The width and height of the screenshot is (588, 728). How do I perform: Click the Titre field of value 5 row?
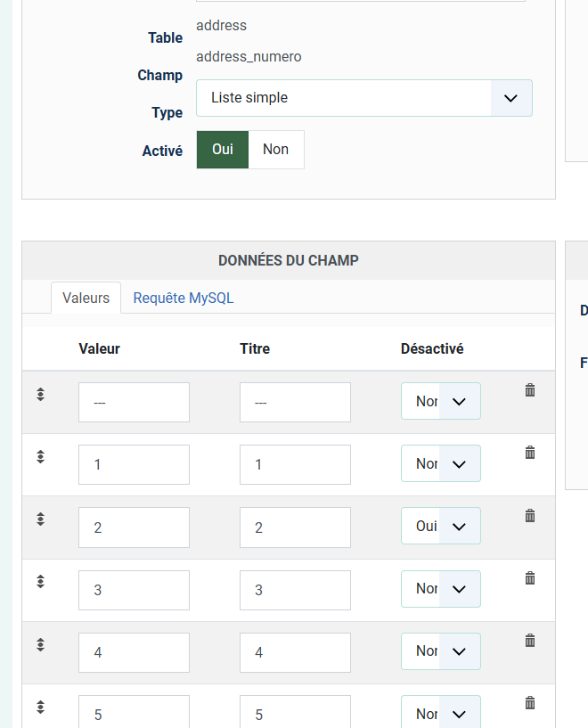[295, 714]
